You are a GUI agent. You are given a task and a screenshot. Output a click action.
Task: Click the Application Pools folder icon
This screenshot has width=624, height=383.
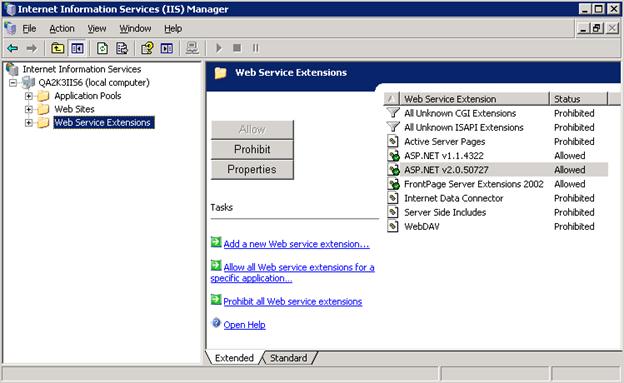click(43, 96)
